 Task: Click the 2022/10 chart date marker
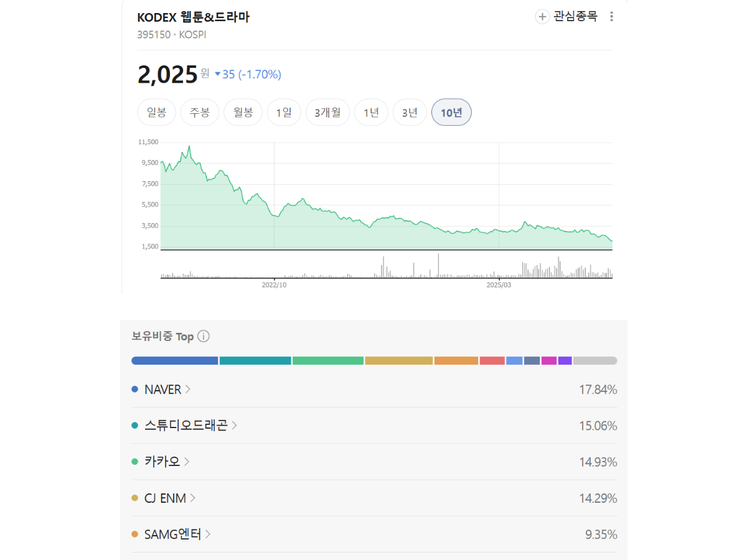[x=274, y=284]
